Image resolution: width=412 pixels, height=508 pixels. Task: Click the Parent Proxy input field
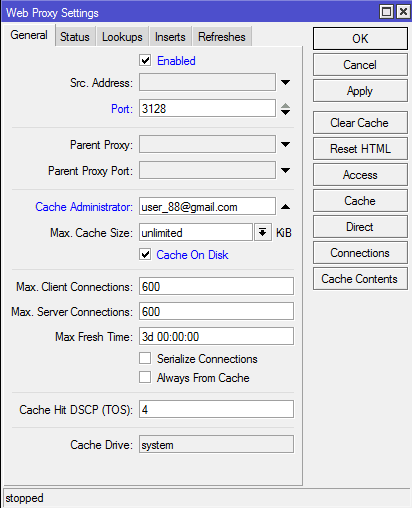tap(207, 144)
